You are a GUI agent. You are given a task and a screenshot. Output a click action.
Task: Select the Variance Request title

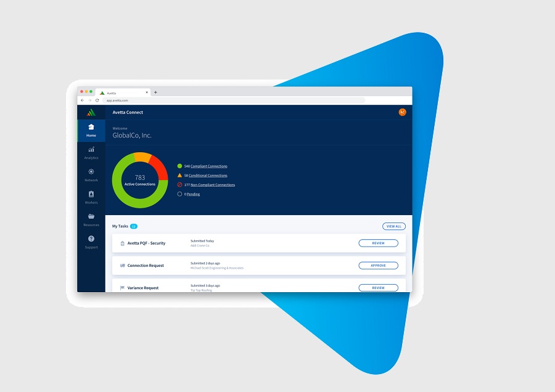pyautogui.click(x=143, y=288)
